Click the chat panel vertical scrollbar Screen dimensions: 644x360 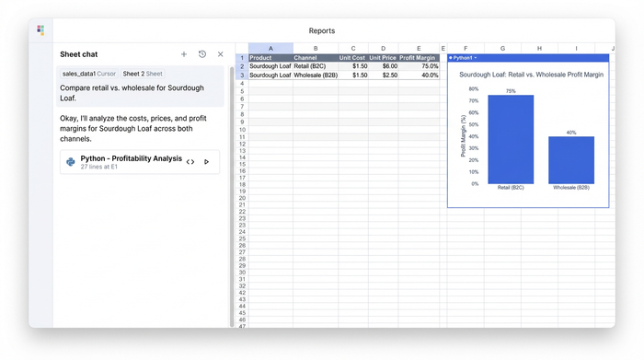click(x=232, y=196)
